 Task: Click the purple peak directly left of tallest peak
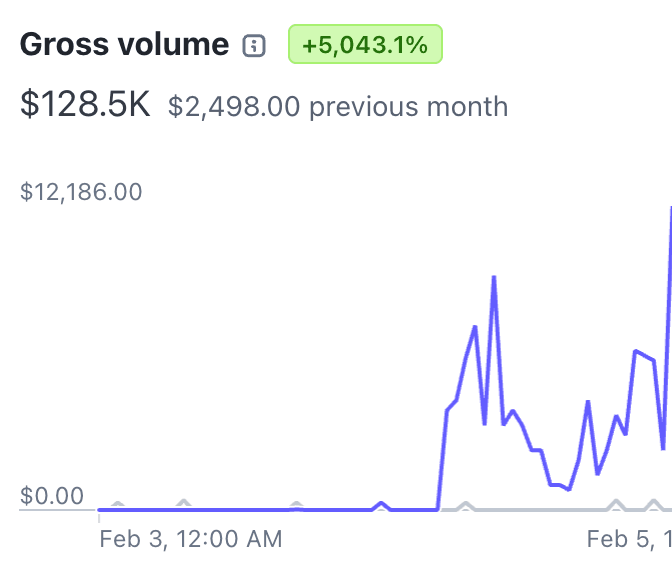click(x=474, y=326)
